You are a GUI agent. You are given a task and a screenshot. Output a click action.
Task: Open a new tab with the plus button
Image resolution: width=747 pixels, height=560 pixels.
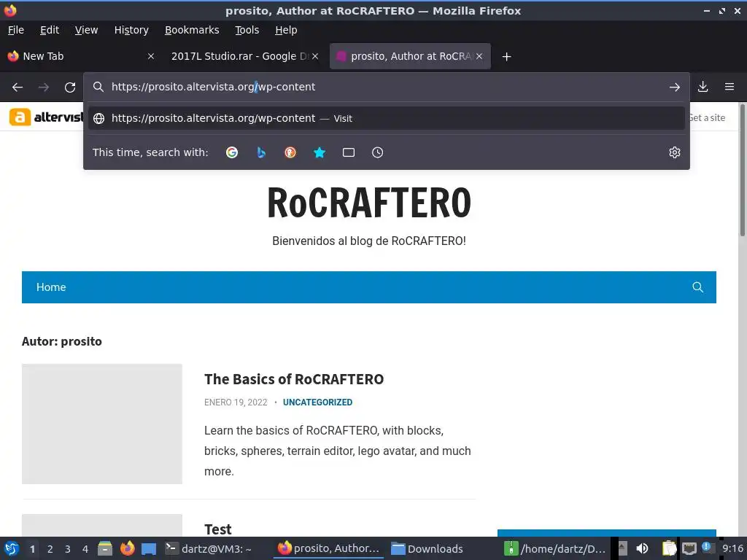point(506,57)
